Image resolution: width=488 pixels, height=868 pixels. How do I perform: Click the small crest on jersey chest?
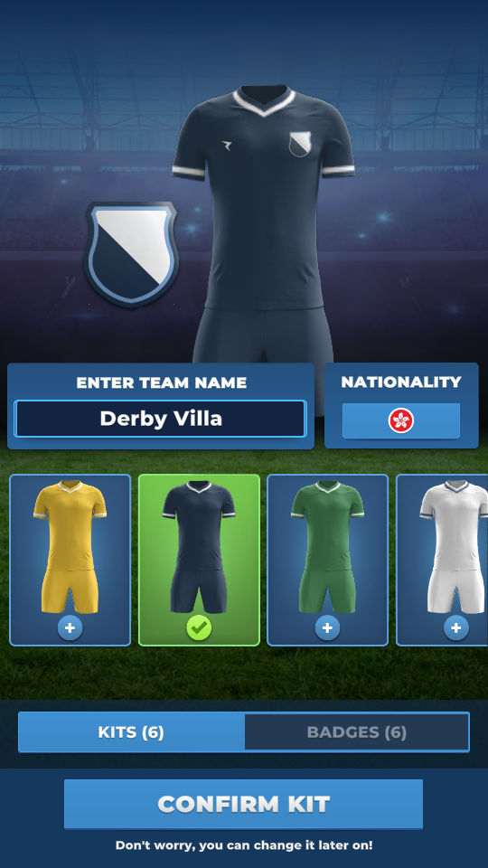[x=300, y=144]
